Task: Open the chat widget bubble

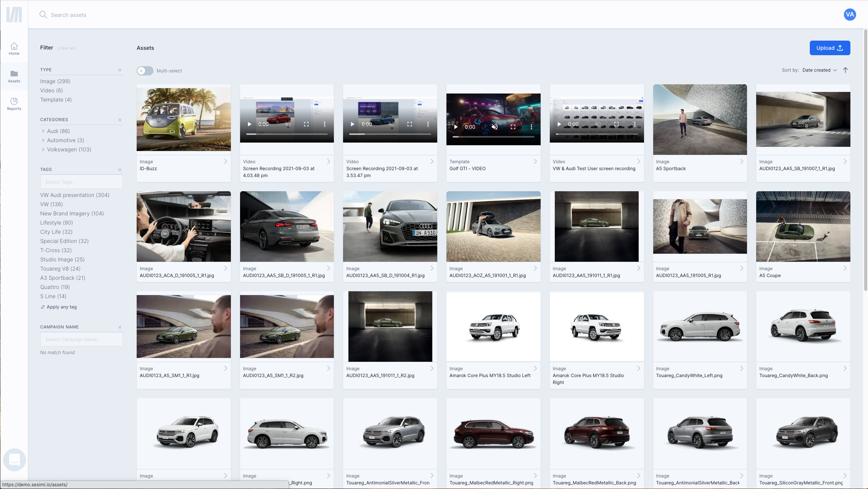Action: point(14,460)
